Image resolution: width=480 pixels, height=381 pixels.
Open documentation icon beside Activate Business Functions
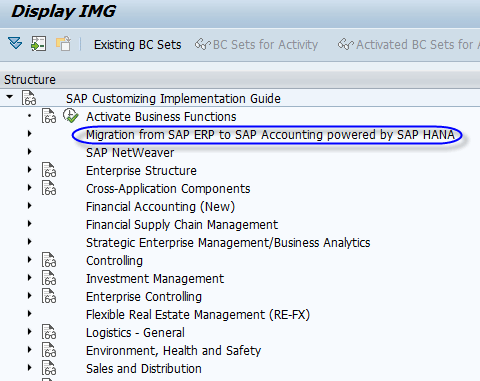click(49, 116)
